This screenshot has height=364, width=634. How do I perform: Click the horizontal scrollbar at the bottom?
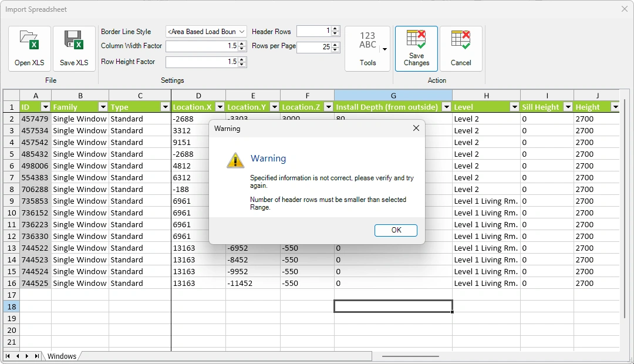click(411, 356)
